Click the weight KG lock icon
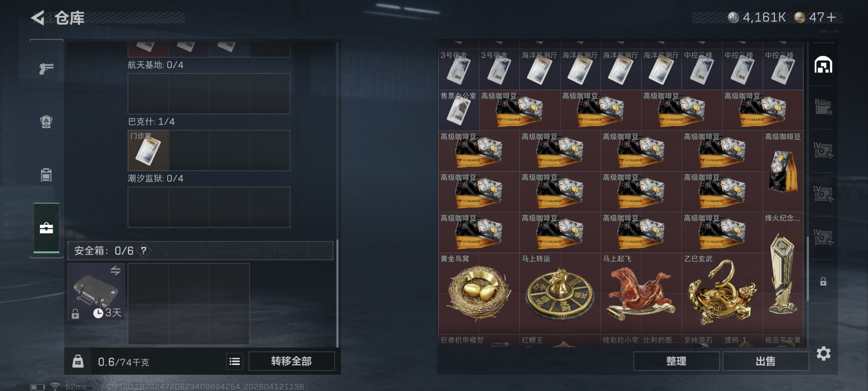Viewport: 868px width, 391px height. coord(78,361)
